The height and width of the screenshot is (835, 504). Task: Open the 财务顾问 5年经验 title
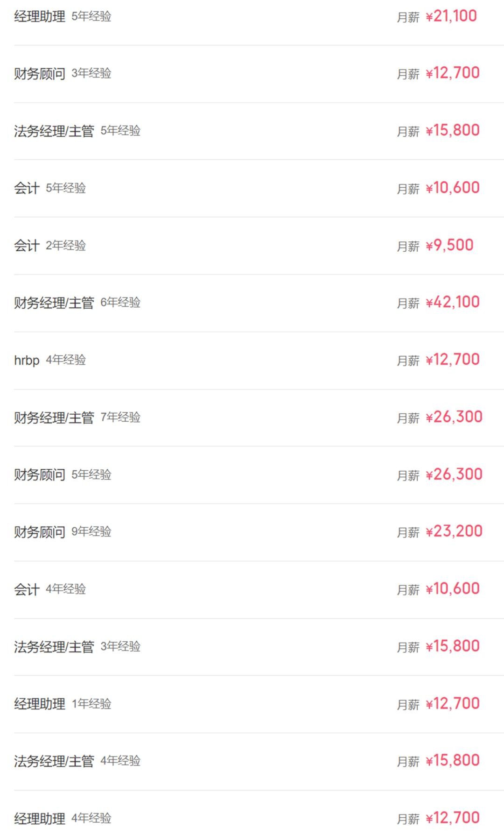tap(40, 475)
